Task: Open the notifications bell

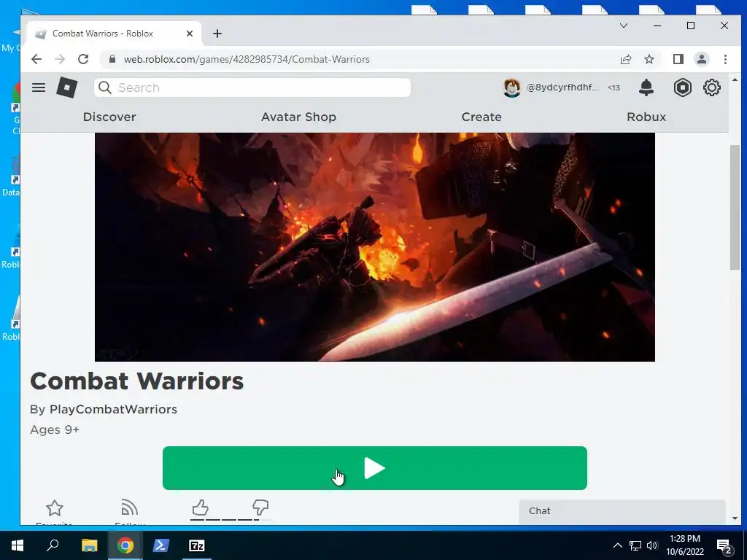Action: (646, 87)
